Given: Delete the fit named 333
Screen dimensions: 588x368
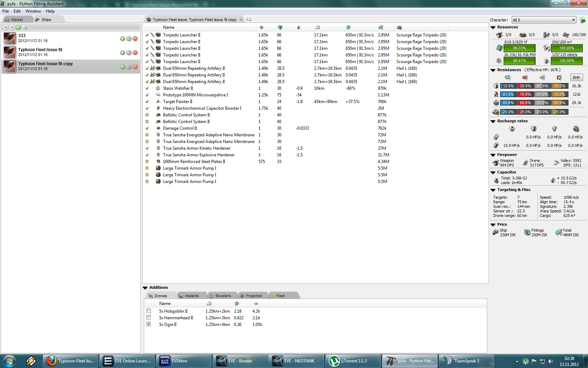Looking at the screenshot, I should click(x=135, y=39).
